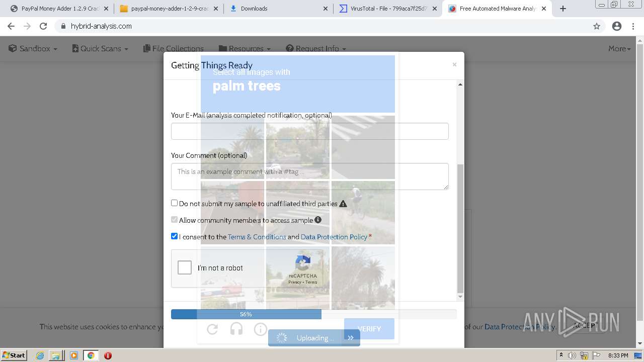Go back in browser history

[11, 26]
